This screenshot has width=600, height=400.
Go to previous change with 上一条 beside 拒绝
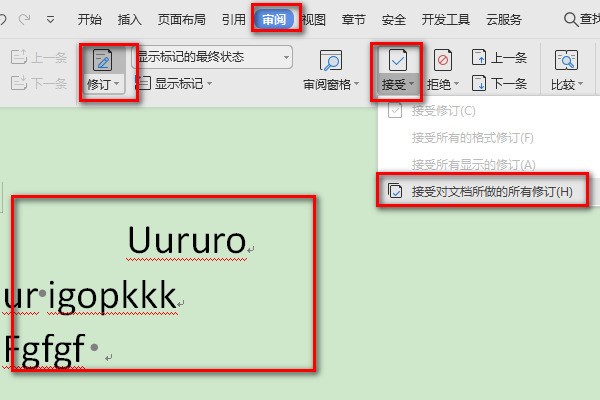[x=499, y=58]
